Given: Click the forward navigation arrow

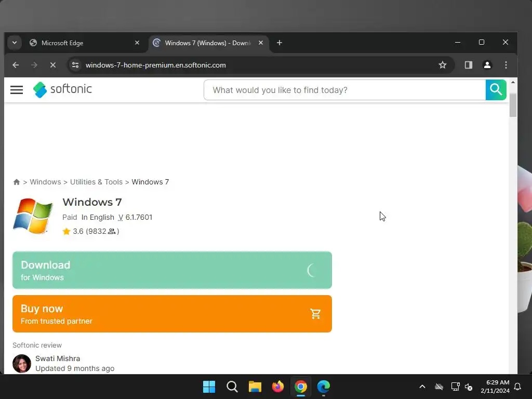Looking at the screenshot, I should pos(34,65).
